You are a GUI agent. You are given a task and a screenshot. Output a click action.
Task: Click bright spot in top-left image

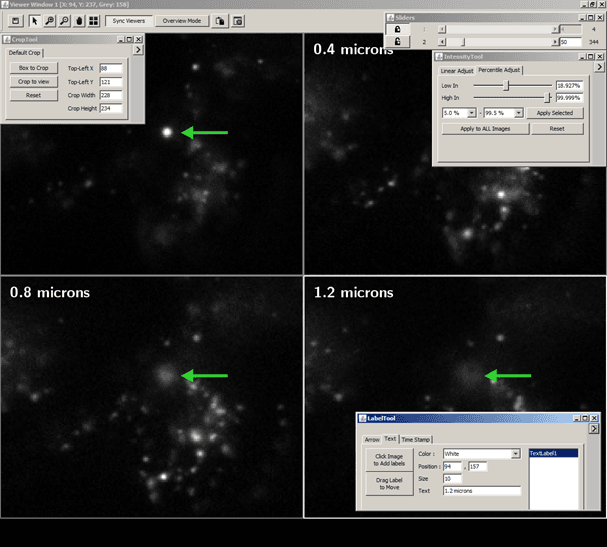pos(167,132)
